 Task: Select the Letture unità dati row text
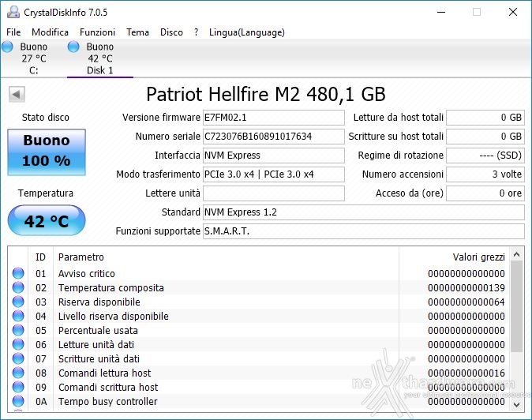(x=96, y=345)
